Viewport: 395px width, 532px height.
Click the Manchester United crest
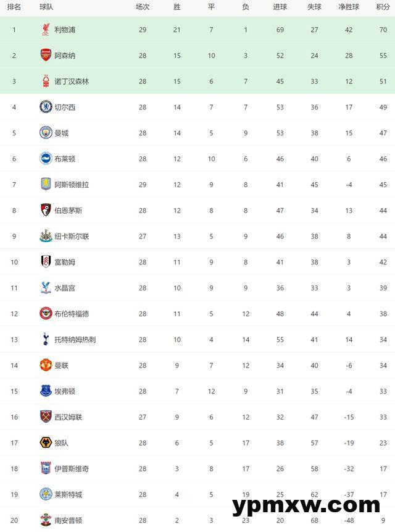pos(46,365)
